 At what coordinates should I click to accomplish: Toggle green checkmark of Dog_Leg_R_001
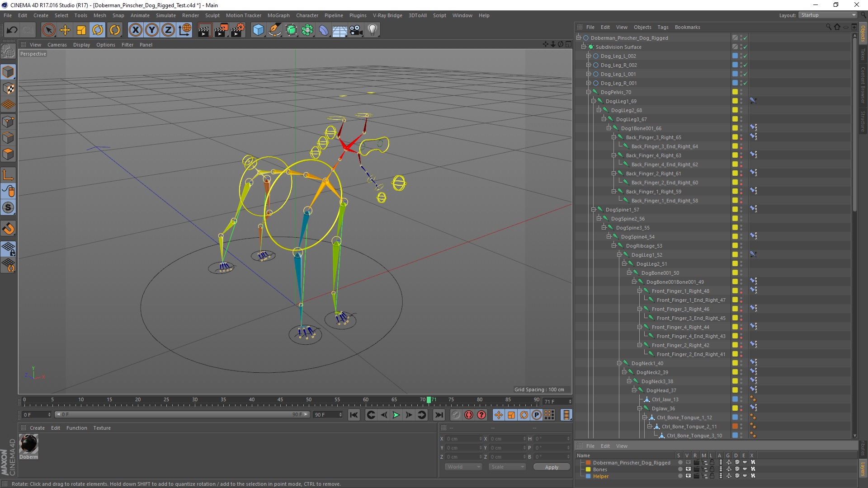745,83
